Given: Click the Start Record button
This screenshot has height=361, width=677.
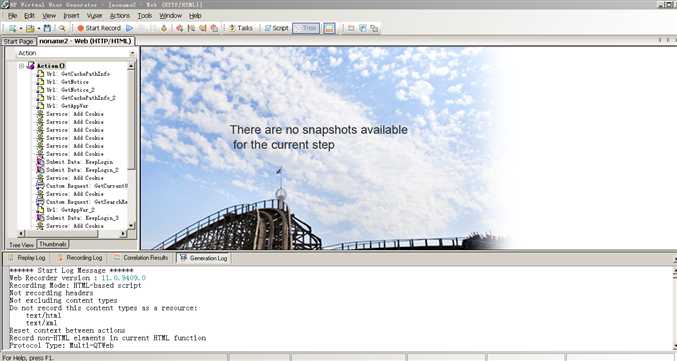Looking at the screenshot, I should (x=98, y=28).
